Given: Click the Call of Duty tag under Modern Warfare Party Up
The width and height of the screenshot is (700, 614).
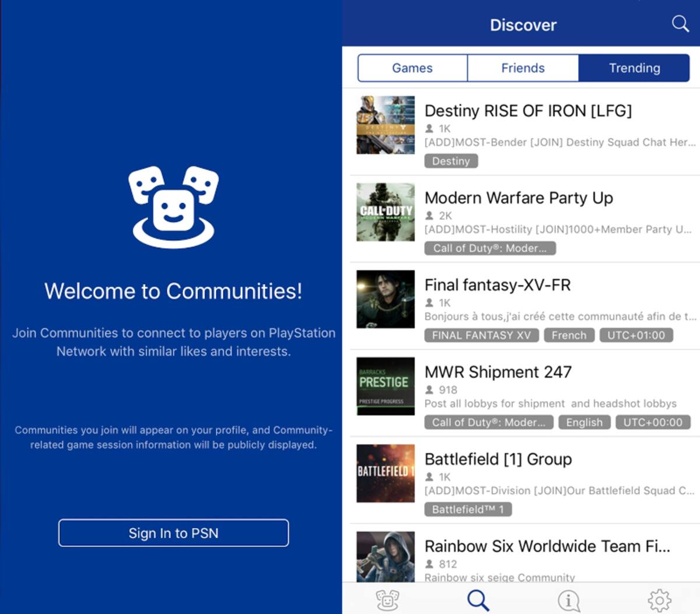Looking at the screenshot, I should point(490,248).
